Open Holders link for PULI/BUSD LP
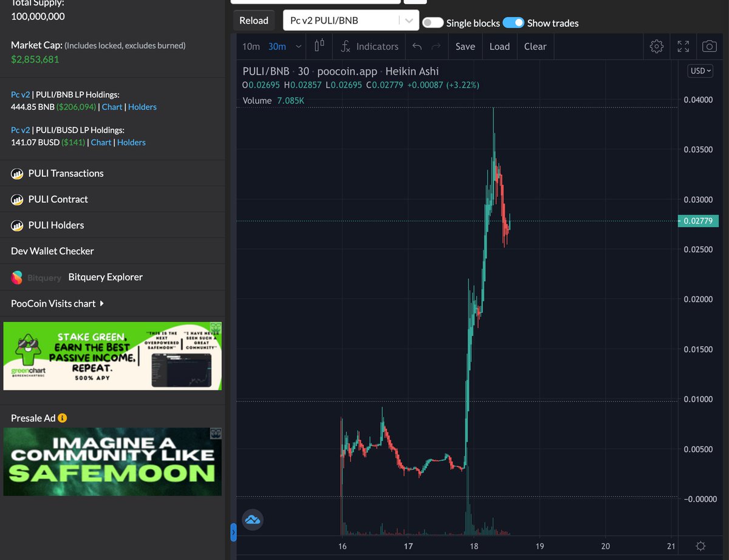Viewport: 729px width, 560px height. click(x=131, y=142)
